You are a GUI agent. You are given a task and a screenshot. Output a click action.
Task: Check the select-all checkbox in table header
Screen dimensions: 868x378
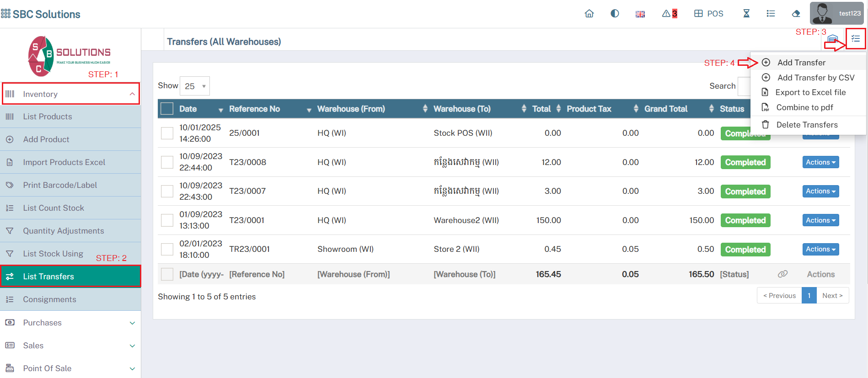click(x=167, y=109)
